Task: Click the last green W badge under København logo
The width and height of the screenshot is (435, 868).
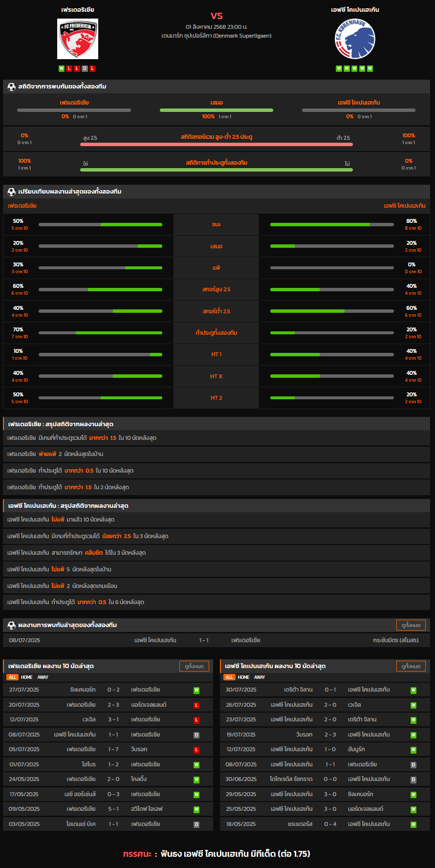Action: click(370, 68)
